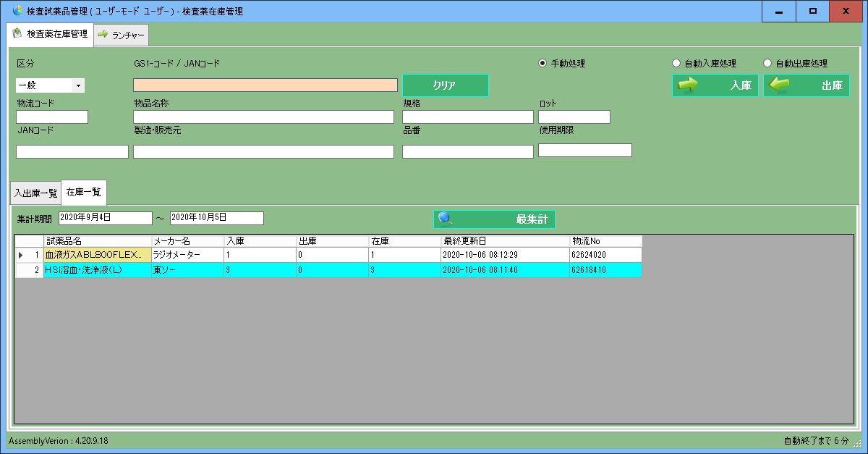Click the magnifier icon on the 最集計 button
The image size is (868, 454).
pos(443,218)
